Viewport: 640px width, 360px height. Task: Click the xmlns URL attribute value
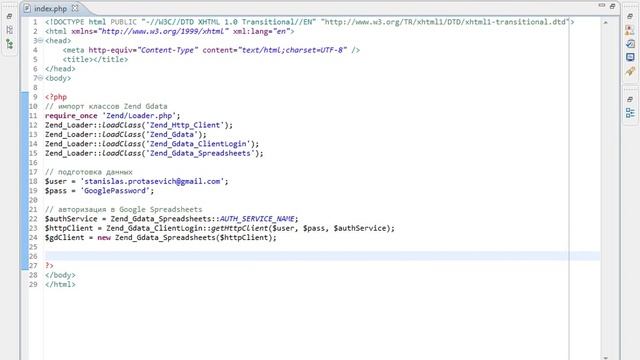tap(163, 31)
